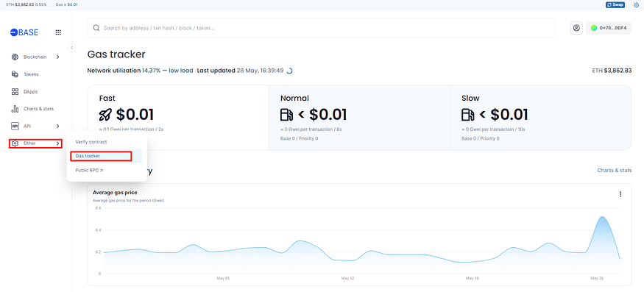This screenshot has width=644, height=292.
Task: Open the apps grid icon beside BASE logo
Action: click(58, 32)
